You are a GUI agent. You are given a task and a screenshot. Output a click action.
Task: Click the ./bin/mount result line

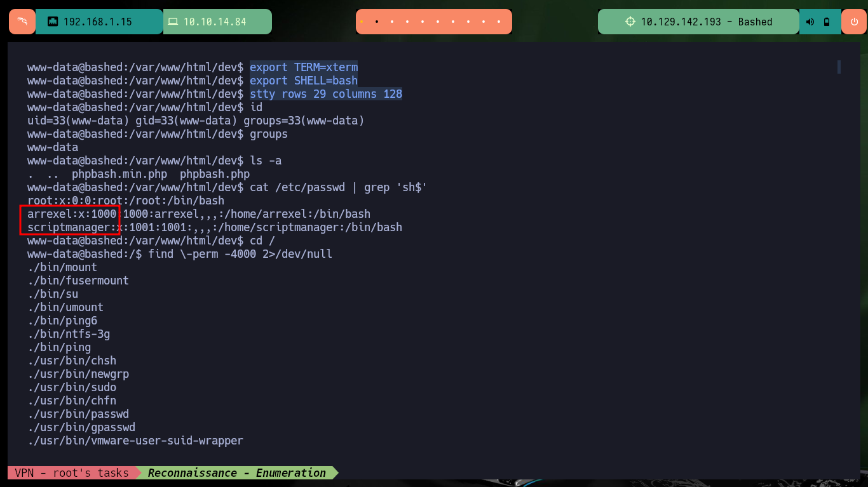[62, 267]
